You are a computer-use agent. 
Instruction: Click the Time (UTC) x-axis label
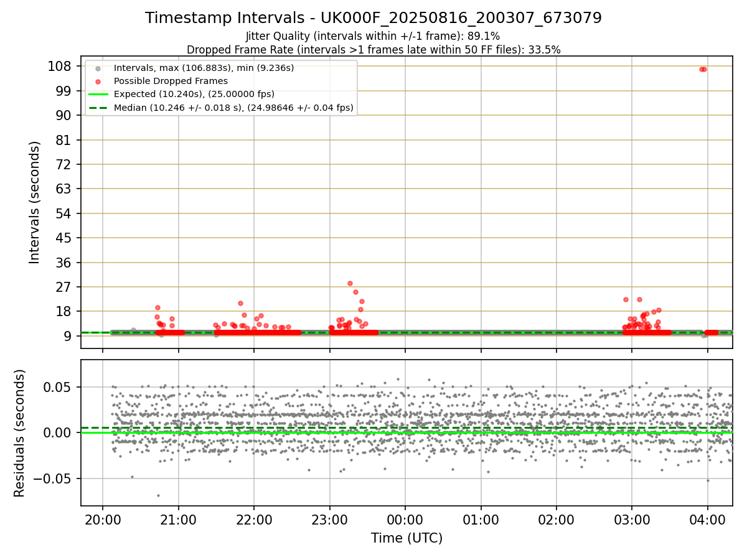coord(406,538)
